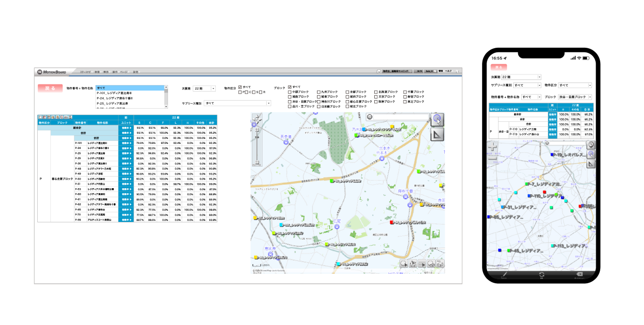Open the ヘルプ menu in the top bar
The image size is (644, 325).
448,71
